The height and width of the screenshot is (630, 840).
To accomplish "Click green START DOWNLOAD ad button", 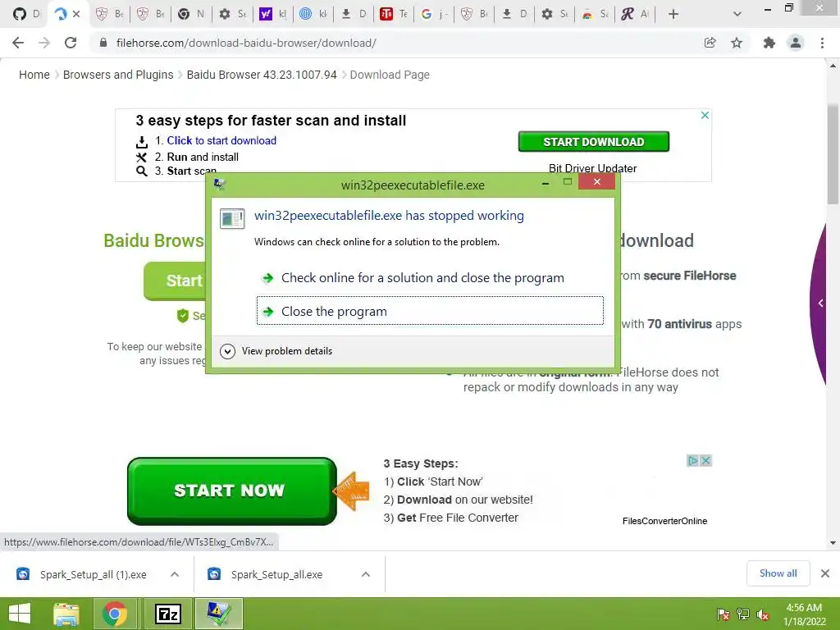I will (594, 141).
